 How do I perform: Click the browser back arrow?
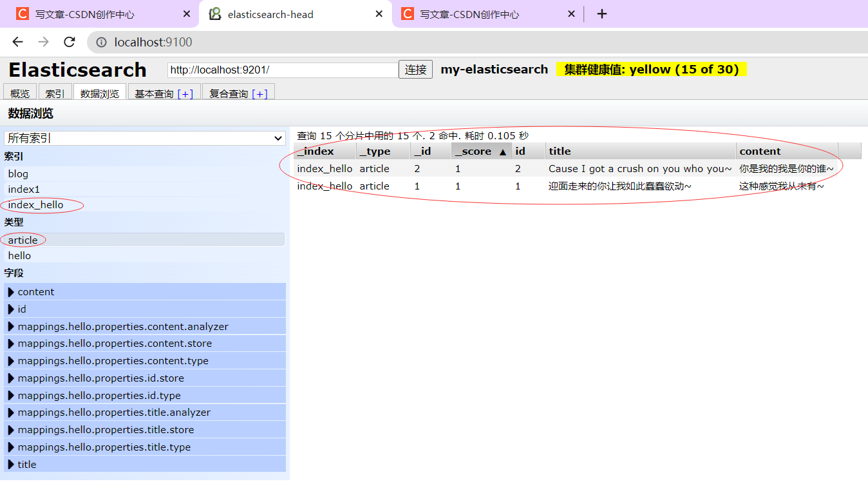coord(17,42)
